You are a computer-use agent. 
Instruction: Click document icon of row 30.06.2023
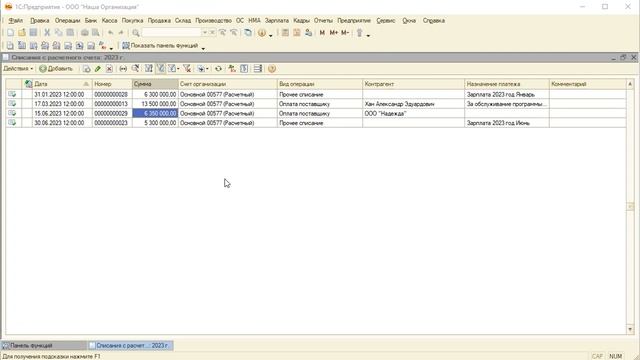pyautogui.click(x=12, y=123)
